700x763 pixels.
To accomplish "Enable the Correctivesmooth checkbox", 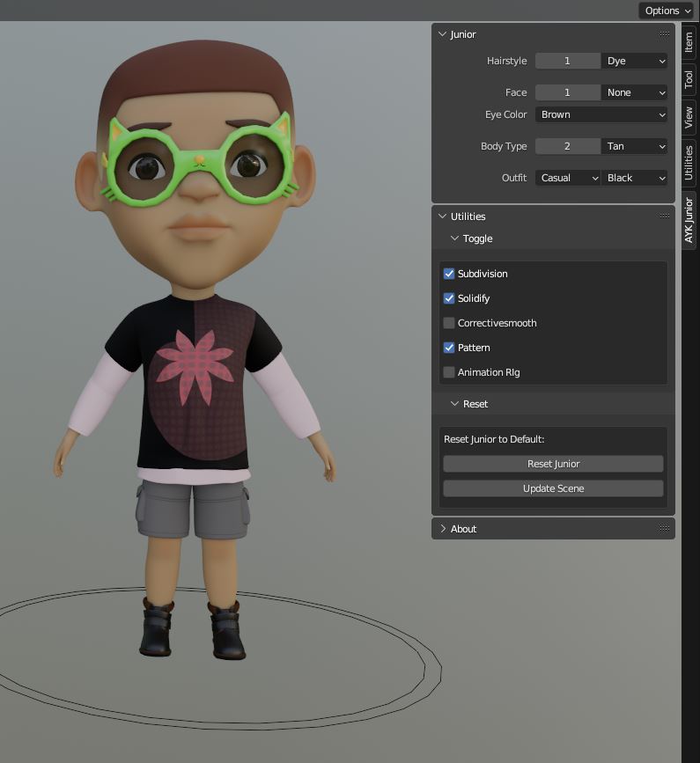I will tap(449, 323).
